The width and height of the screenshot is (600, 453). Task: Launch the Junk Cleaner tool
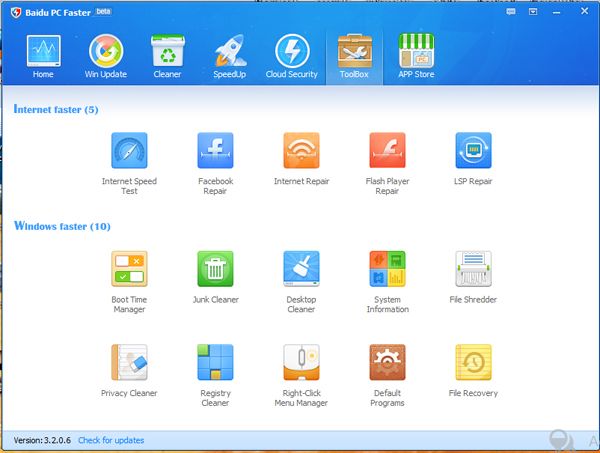(215, 269)
